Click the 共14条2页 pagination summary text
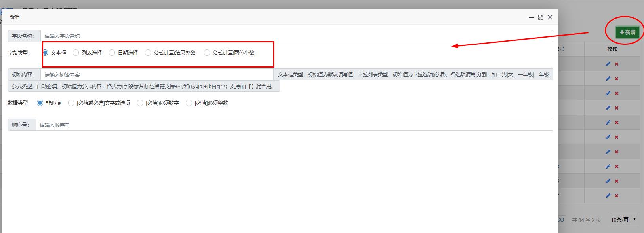Image resolution: width=644 pixels, height=233 pixels. (x=587, y=220)
